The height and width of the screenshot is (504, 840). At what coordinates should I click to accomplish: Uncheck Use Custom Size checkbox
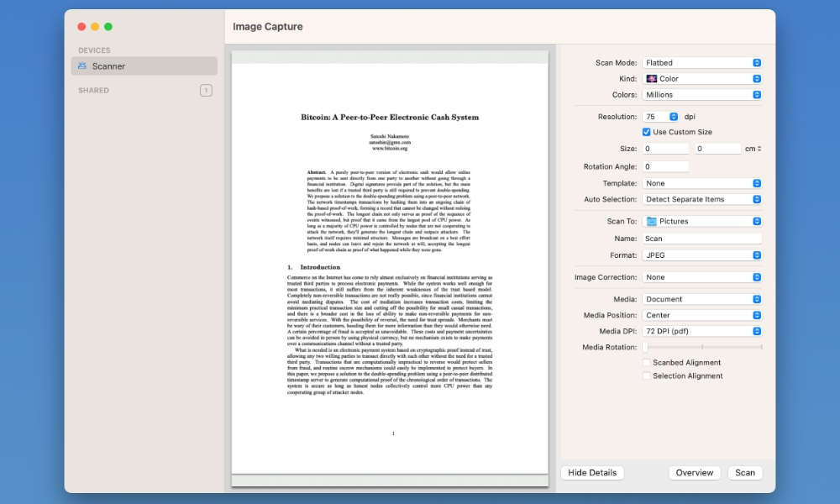click(647, 132)
